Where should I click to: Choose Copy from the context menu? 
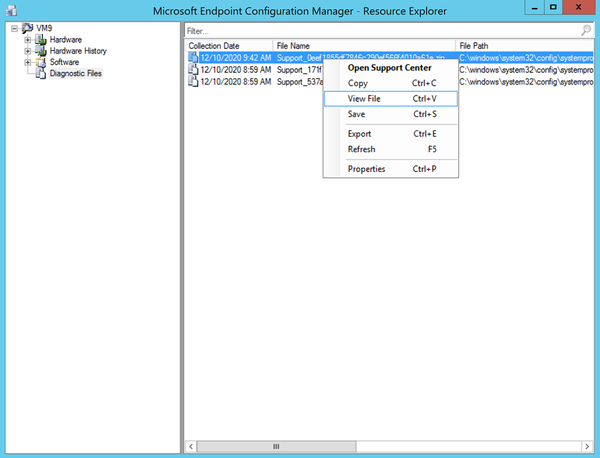click(x=390, y=83)
